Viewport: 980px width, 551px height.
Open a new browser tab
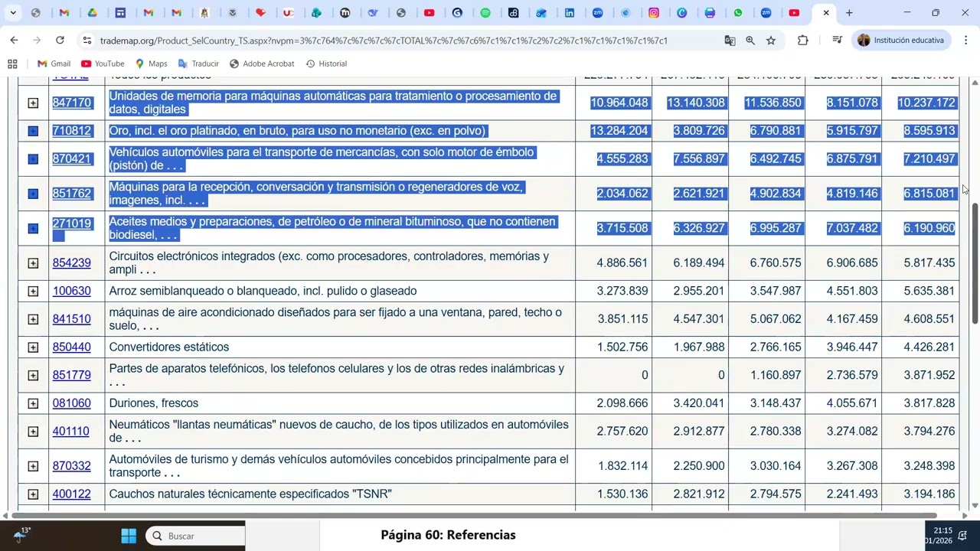849,13
